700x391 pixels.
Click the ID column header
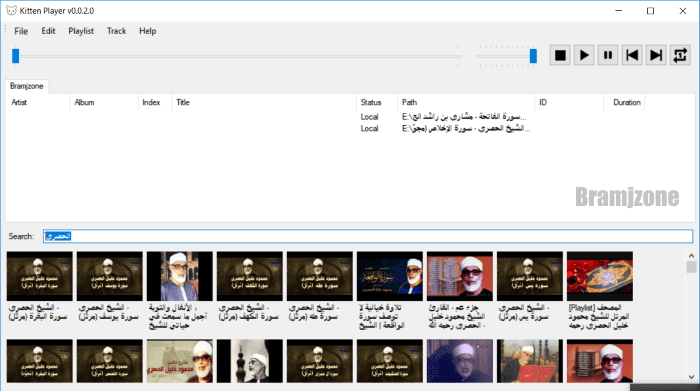(x=569, y=102)
